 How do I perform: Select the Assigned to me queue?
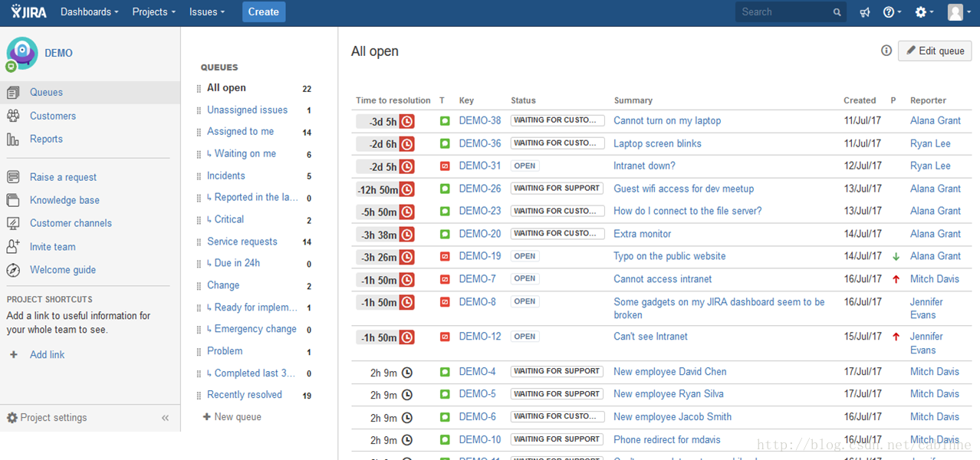(x=240, y=132)
